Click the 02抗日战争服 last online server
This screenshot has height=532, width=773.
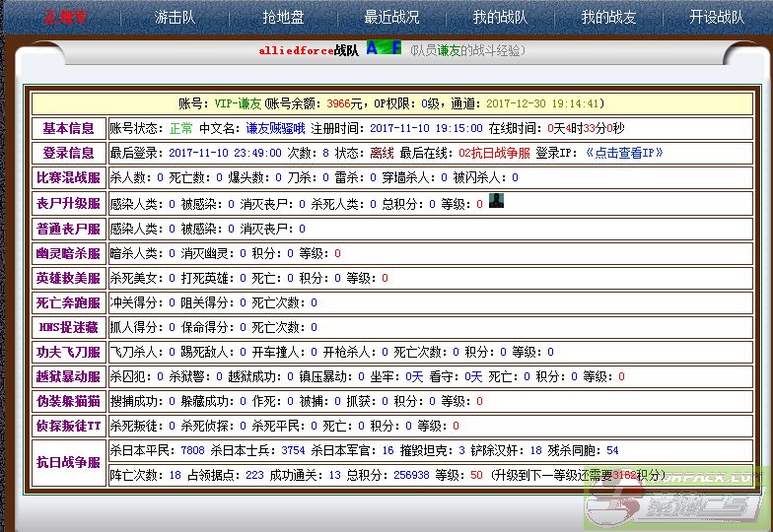(x=494, y=153)
